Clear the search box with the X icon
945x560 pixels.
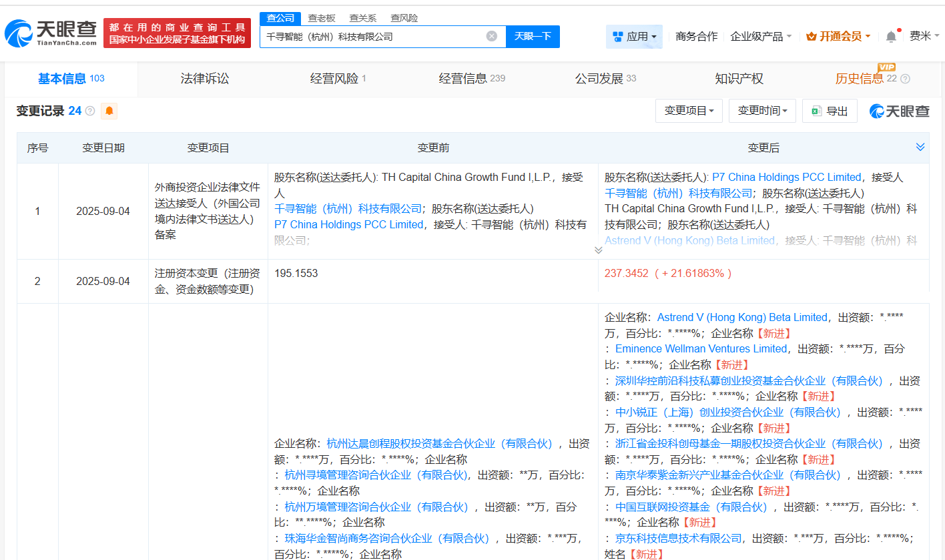click(492, 36)
